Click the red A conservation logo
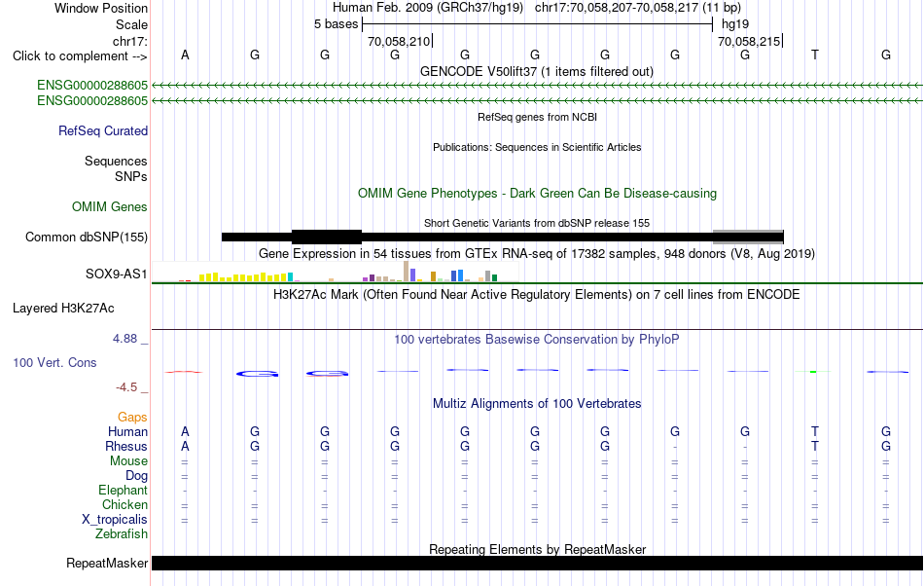924x586 pixels. (183, 372)
